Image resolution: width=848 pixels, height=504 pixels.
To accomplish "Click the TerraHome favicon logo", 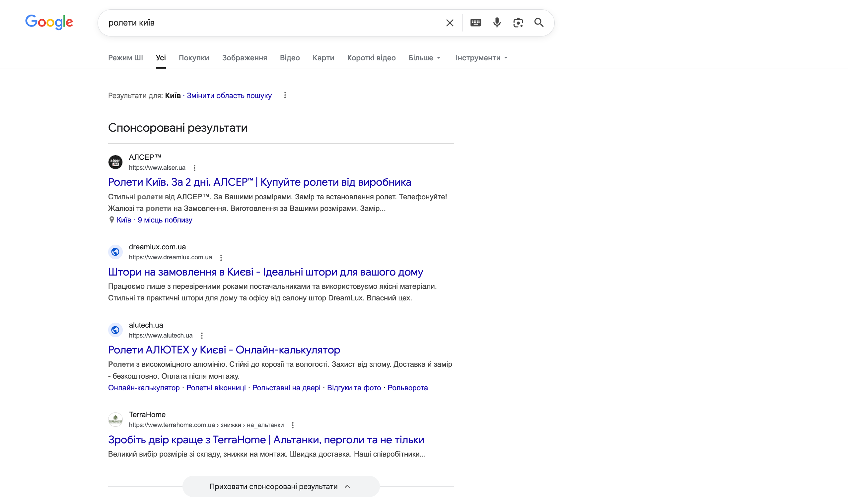I will pyautogui.click(x=115, y=419).
